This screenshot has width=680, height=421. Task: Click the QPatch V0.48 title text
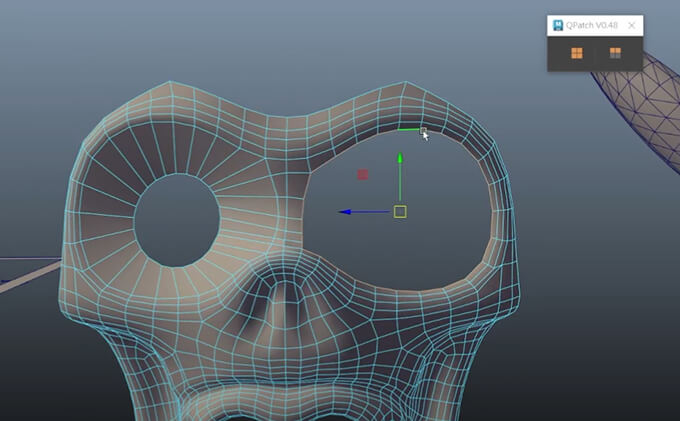592,25
